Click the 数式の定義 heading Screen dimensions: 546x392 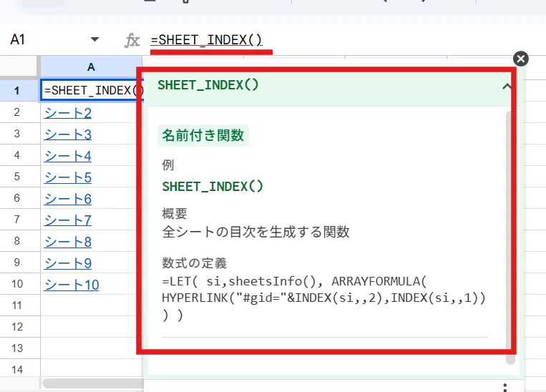coord(195,263)
